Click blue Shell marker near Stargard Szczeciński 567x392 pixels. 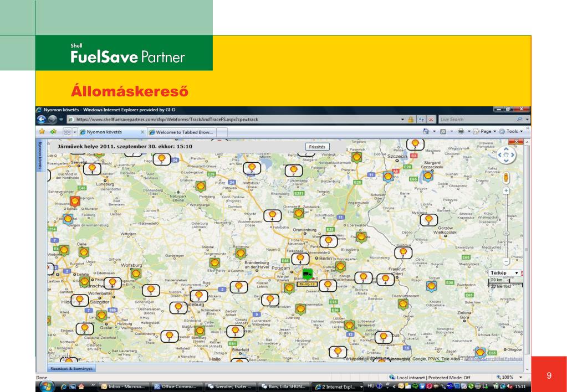point(428,176)
